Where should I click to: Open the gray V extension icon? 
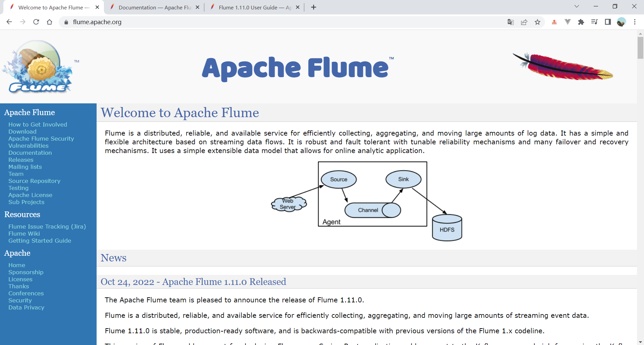(568, 22)
